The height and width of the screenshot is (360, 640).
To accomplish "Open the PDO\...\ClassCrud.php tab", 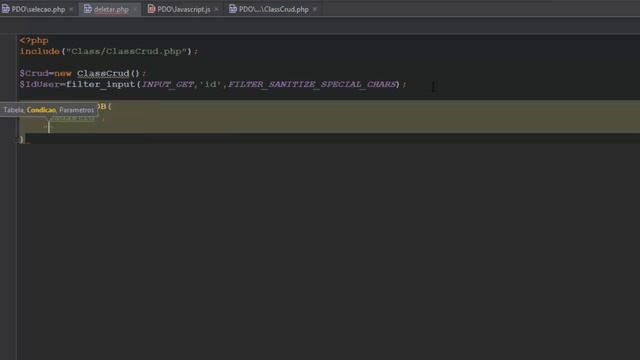I will 273,9.
